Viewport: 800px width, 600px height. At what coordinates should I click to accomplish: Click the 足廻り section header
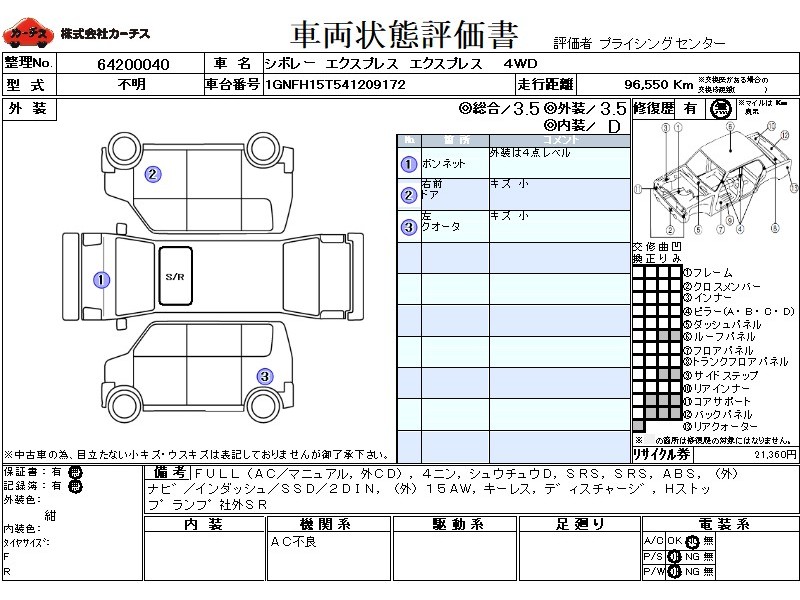click(x=580, y=524)
